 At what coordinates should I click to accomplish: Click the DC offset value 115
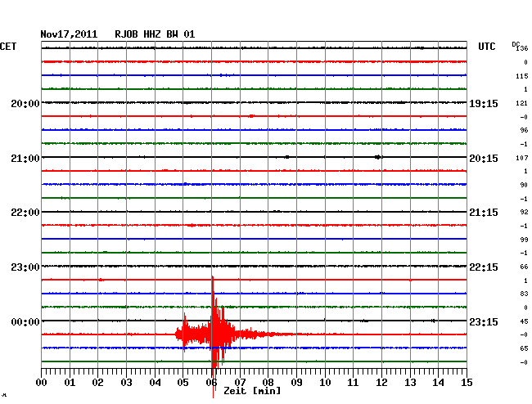pyautogui.click(x=522, y=76)
